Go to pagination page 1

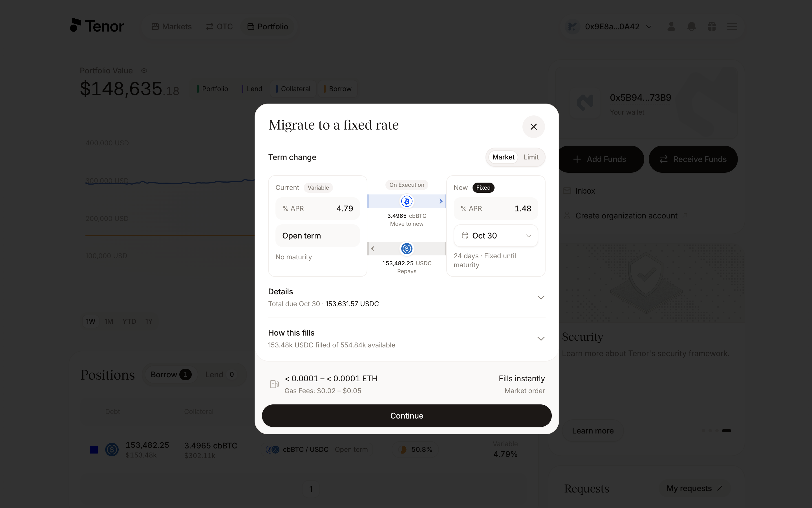311,489
